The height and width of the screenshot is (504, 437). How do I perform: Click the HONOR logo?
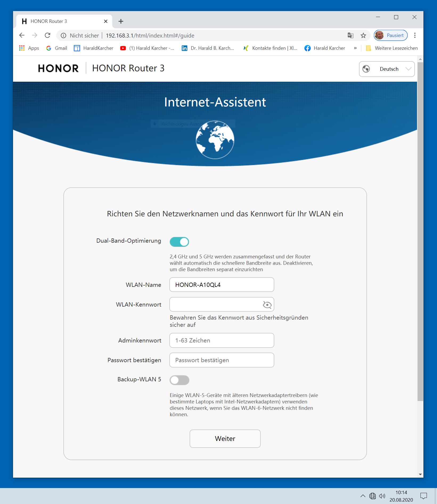(58, 68)
